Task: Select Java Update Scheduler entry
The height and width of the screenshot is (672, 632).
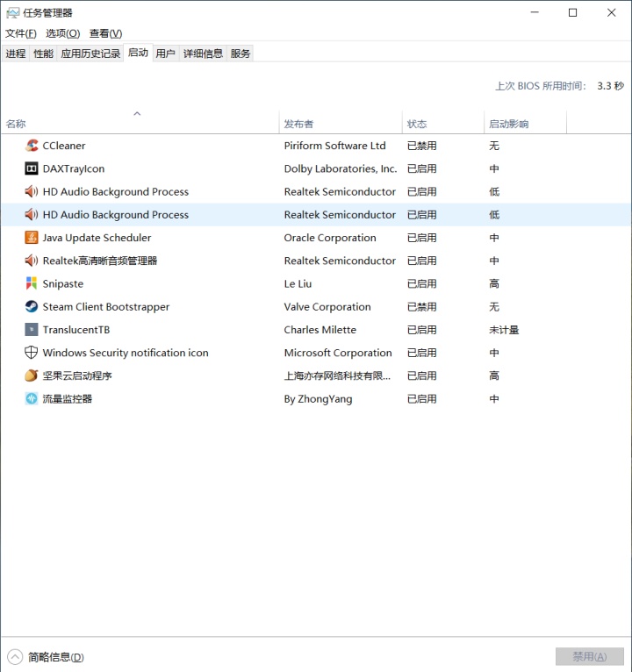Action: coord(97,238)
